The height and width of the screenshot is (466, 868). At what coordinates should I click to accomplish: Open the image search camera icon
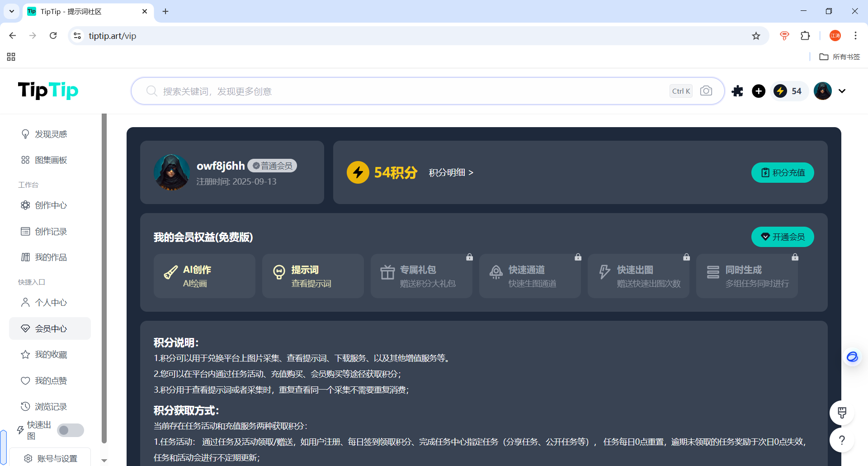coord(706,91)
